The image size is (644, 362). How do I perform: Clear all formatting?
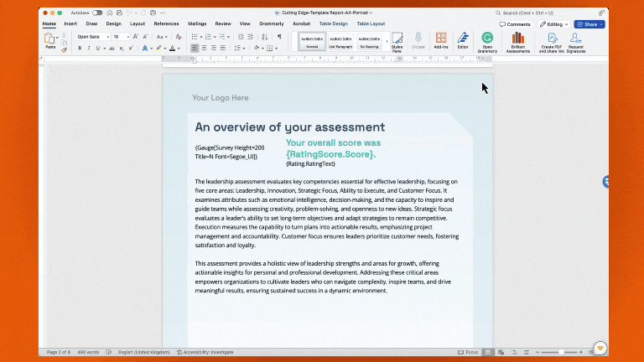(179, 37)
